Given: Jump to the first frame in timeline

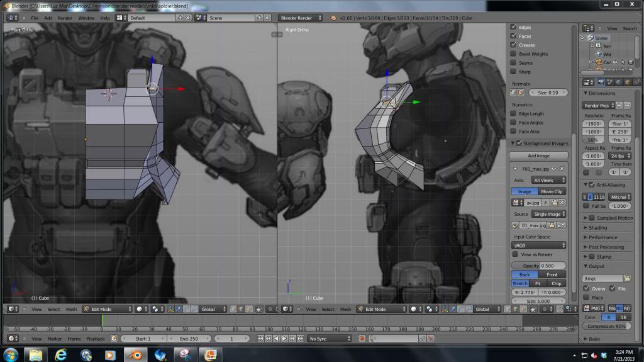Looking at the screenshot, I should 260,339.
